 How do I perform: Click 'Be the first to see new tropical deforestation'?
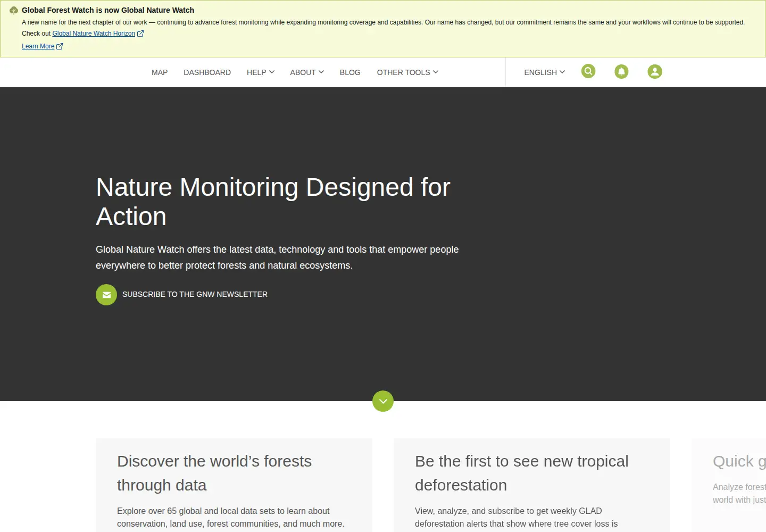521,473
